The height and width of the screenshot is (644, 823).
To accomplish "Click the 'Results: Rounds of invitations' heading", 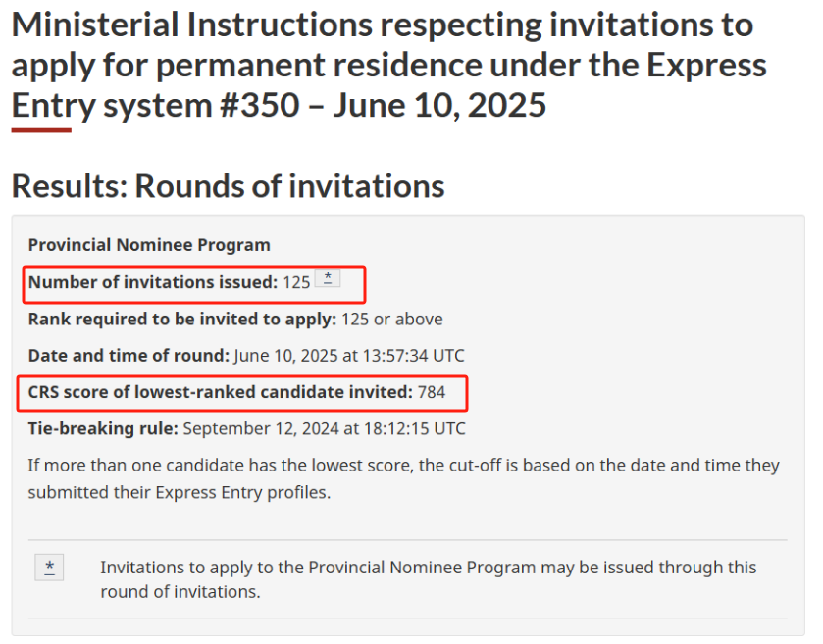I will (229, 186).
